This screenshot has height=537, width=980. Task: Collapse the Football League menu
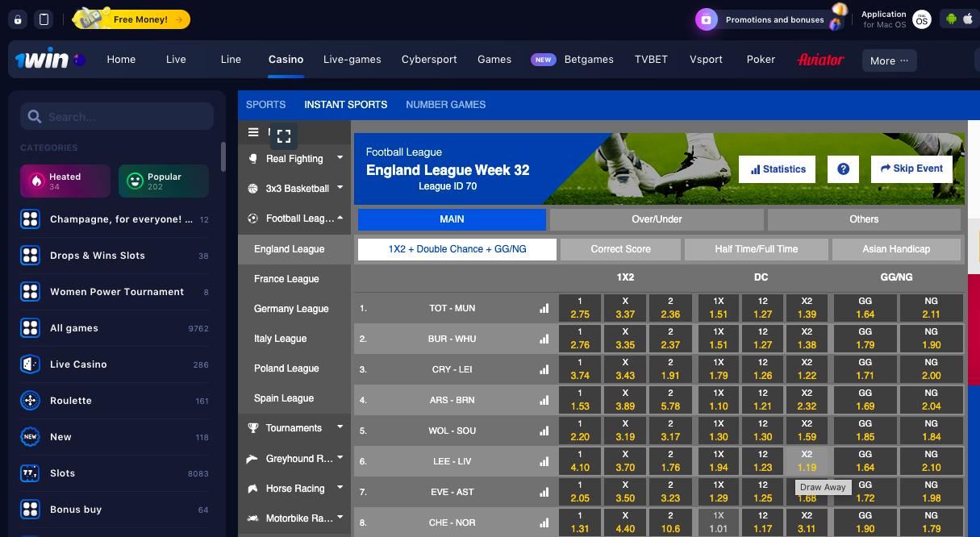point(294,219)
